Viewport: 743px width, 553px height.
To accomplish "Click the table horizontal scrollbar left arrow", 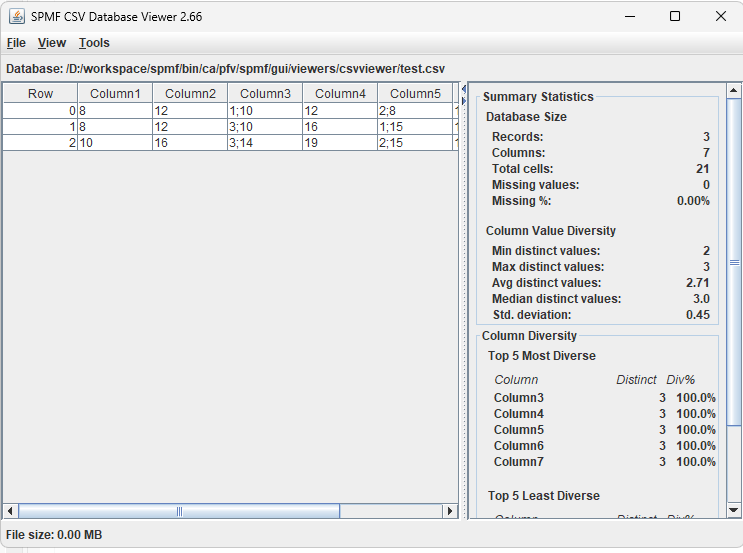I will (10, 511).
